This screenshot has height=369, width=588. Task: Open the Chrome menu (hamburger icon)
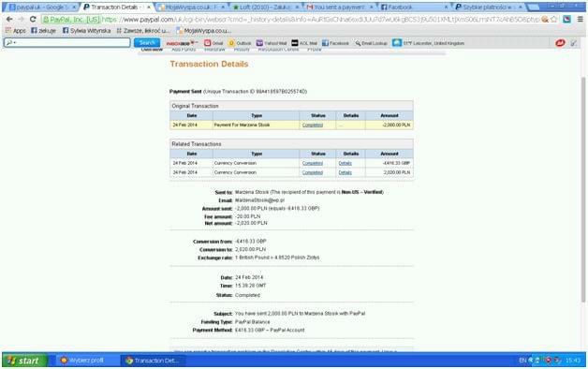coord(580,19)
